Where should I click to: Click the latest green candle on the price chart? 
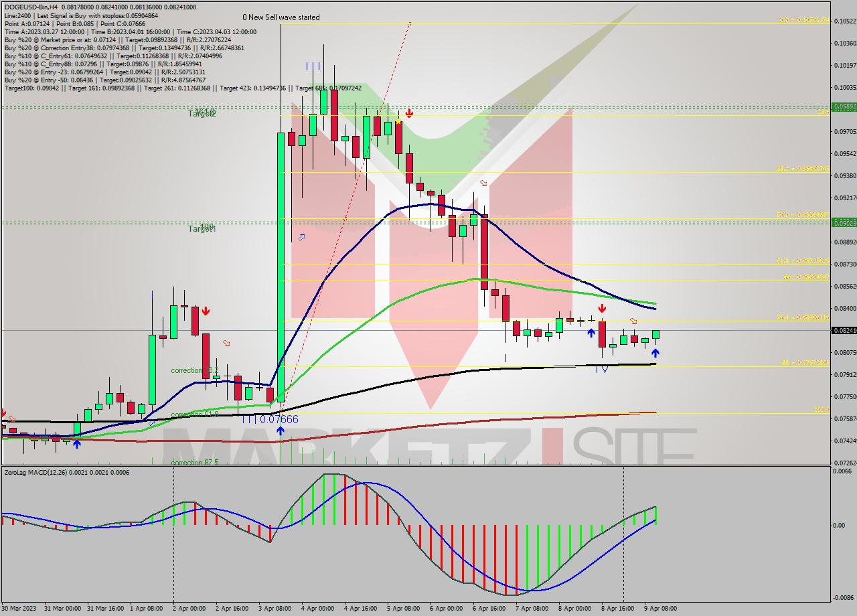tap(655, 334)
